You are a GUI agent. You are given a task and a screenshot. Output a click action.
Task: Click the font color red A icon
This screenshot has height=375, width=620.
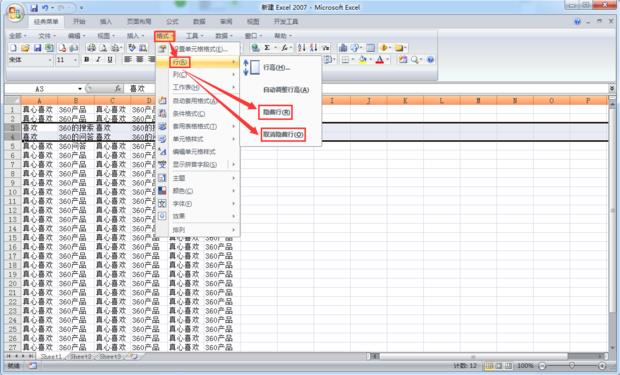pyautogui.click(x=380, y=60)
